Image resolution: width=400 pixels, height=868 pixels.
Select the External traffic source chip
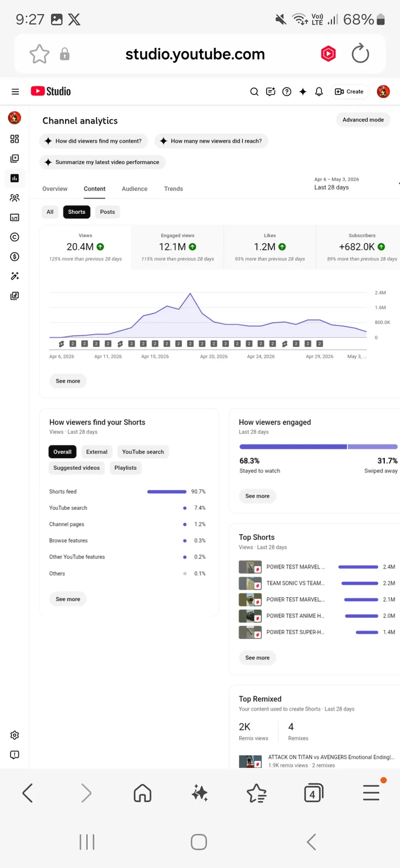pos(96,452)
